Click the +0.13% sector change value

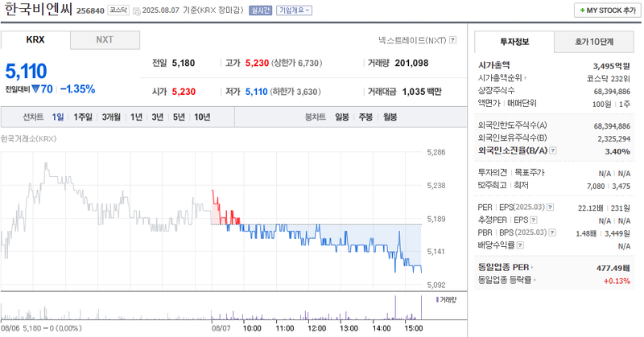pos(617,281)
